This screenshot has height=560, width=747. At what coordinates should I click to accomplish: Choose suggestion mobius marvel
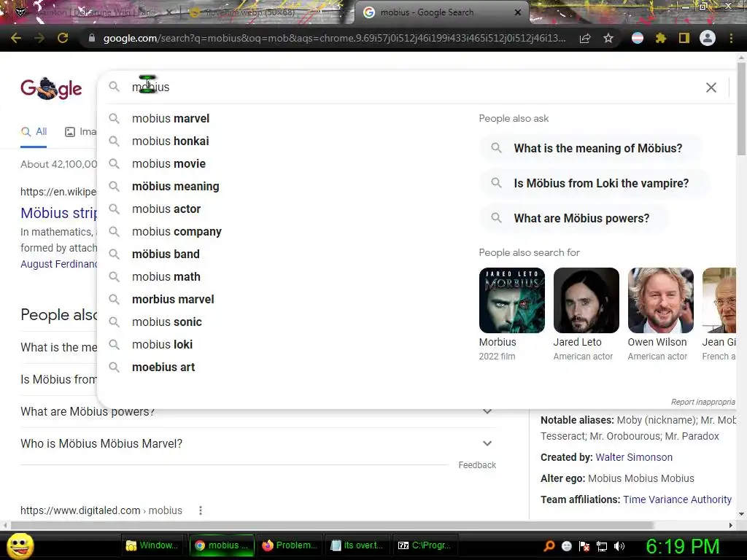point(171,118)
